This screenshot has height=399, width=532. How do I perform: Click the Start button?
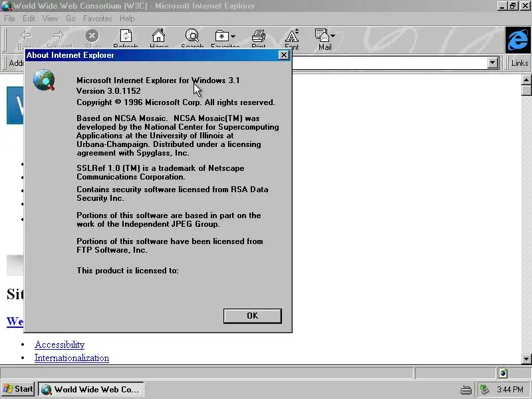click(x=18, y=389)
